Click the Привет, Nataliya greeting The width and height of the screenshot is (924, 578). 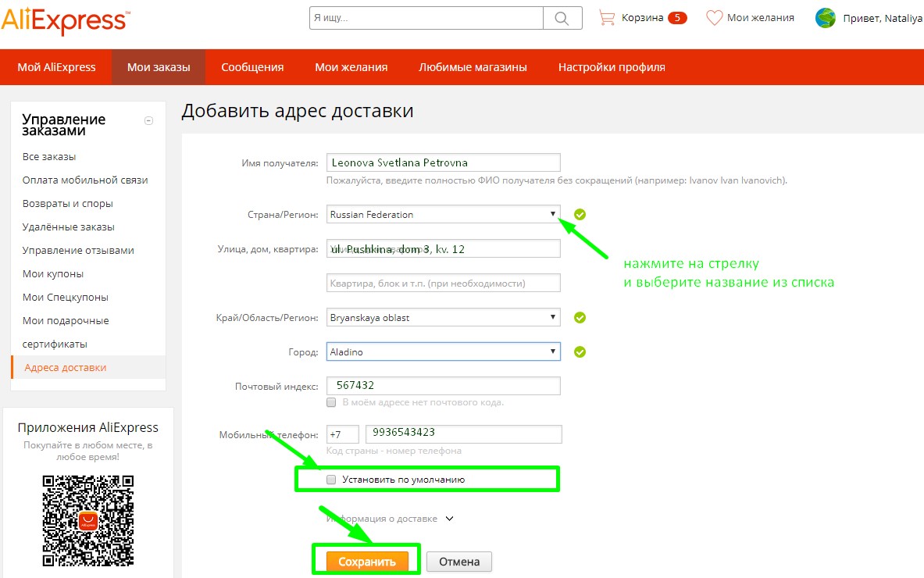(x=883, y=19)
